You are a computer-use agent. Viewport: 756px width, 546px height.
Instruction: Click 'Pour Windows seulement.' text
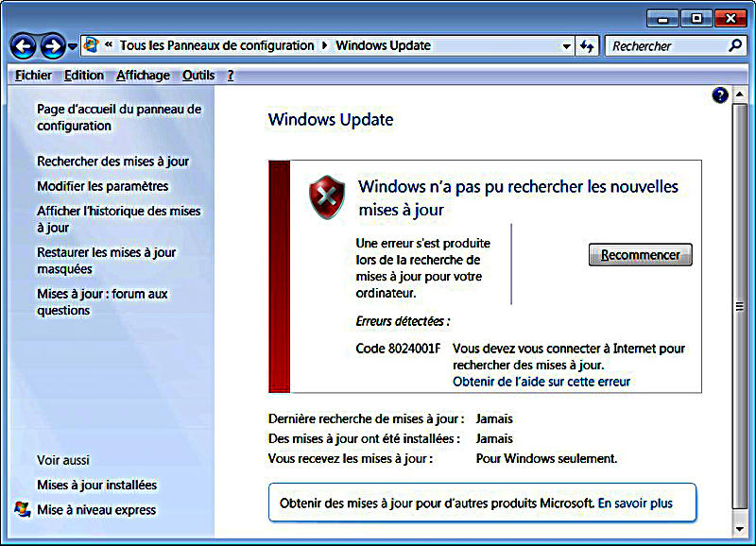pos(546,458)
